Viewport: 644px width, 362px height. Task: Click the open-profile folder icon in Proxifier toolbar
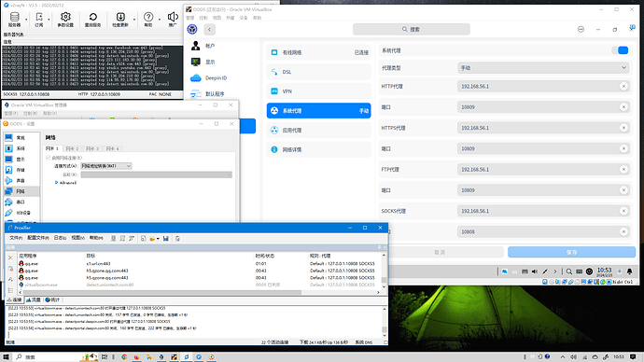point(152,238)
